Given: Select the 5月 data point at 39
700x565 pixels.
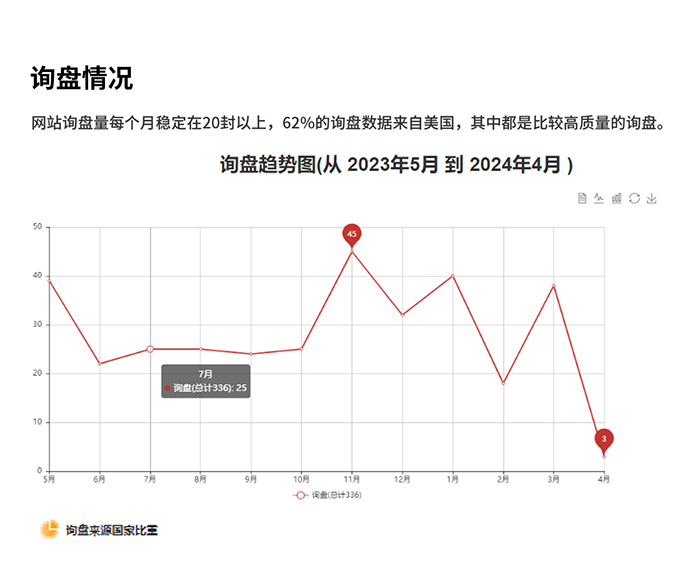Looking at the screenshot, I should [49, 281].
